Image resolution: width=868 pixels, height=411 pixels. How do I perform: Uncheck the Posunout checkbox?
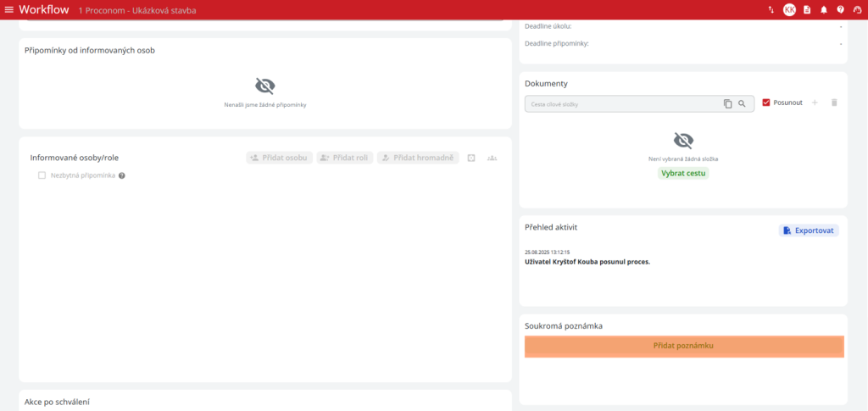click(766, 103)
